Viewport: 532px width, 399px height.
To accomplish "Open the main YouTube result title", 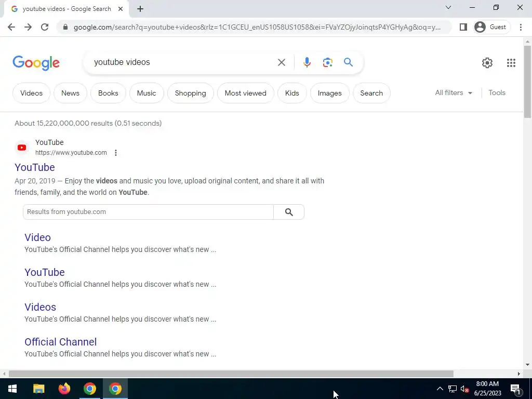I will (35, 167).
